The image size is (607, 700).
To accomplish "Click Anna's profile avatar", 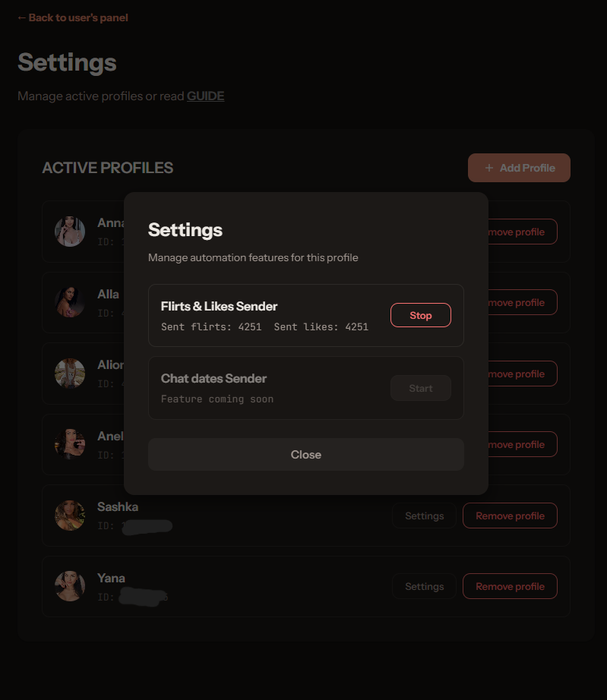I will pyautogui.click(x=69, y=231).
